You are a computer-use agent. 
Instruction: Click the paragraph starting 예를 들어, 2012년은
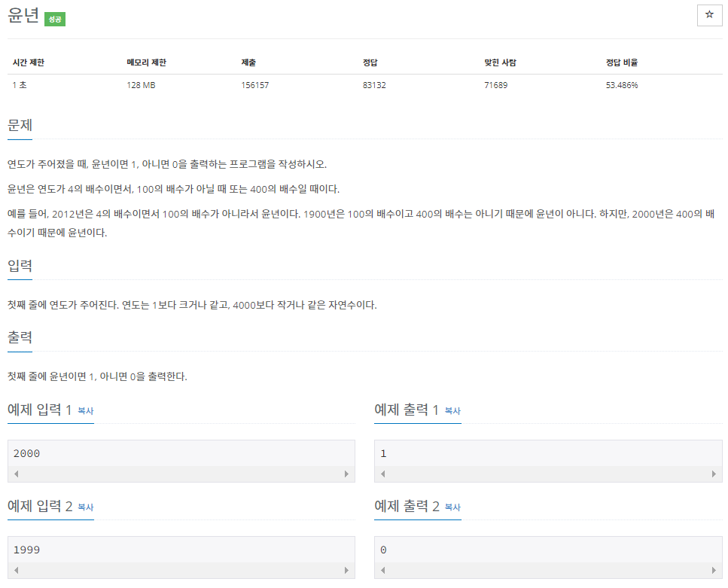(361, 224)
